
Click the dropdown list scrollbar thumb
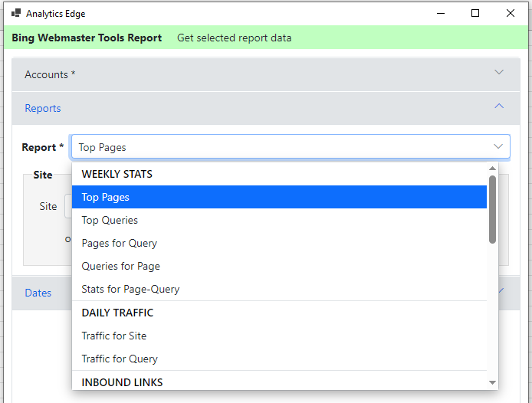click(x=492, y=209)
